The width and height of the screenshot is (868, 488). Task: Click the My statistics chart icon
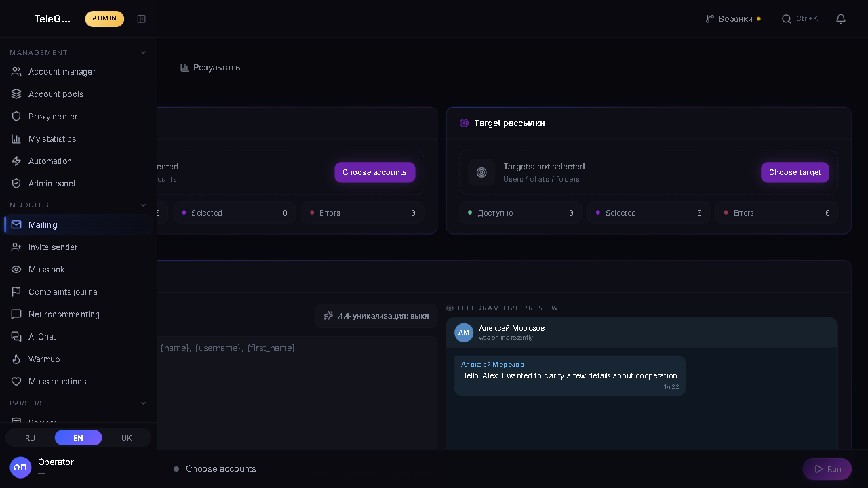tap(17, 139)
